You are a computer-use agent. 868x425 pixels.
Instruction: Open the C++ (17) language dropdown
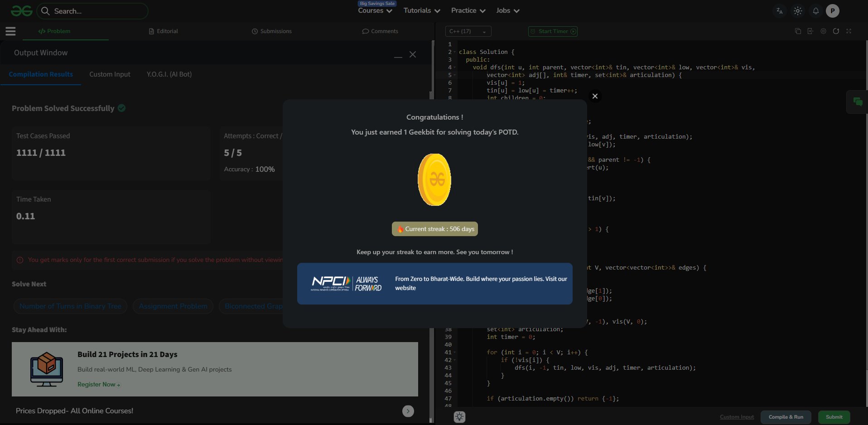(468, 31)
